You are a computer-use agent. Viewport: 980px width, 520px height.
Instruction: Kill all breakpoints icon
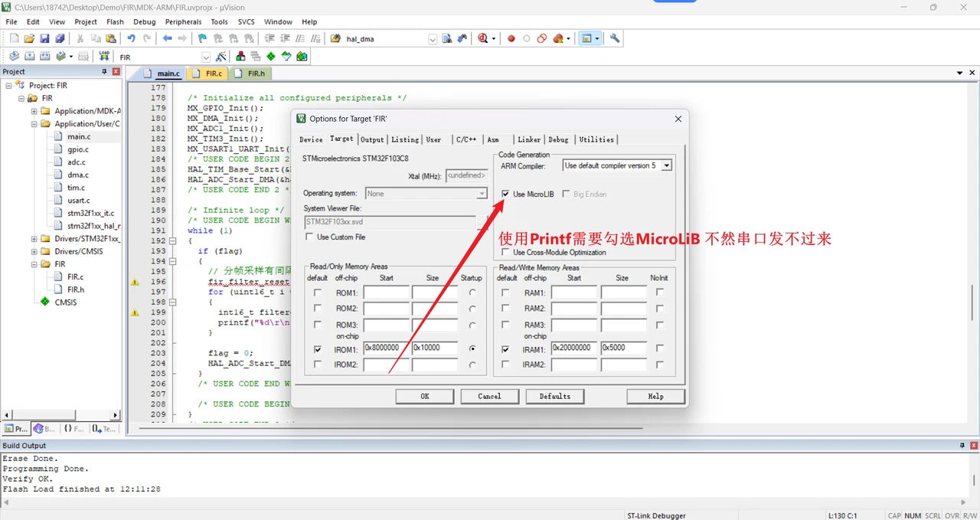point(558,38)
